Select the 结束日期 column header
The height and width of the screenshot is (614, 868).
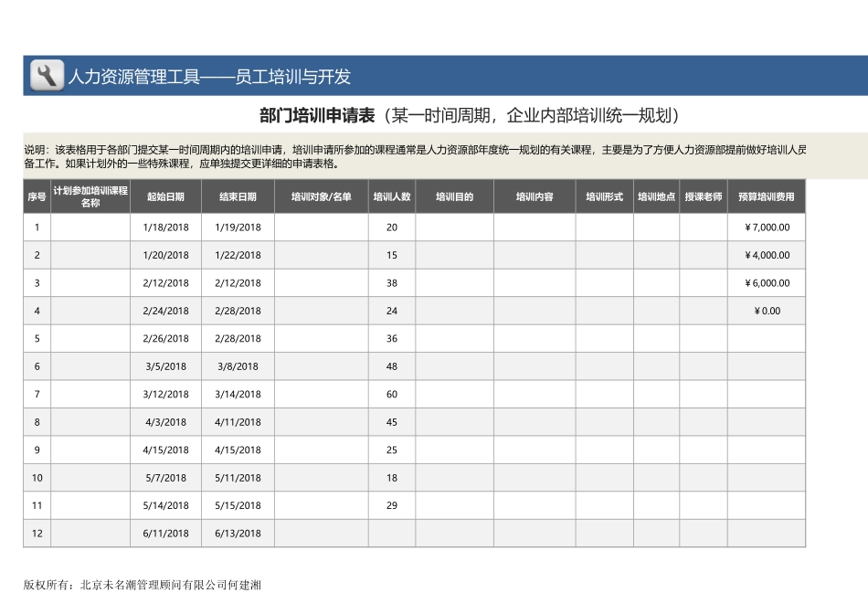(x=238, y=196)
